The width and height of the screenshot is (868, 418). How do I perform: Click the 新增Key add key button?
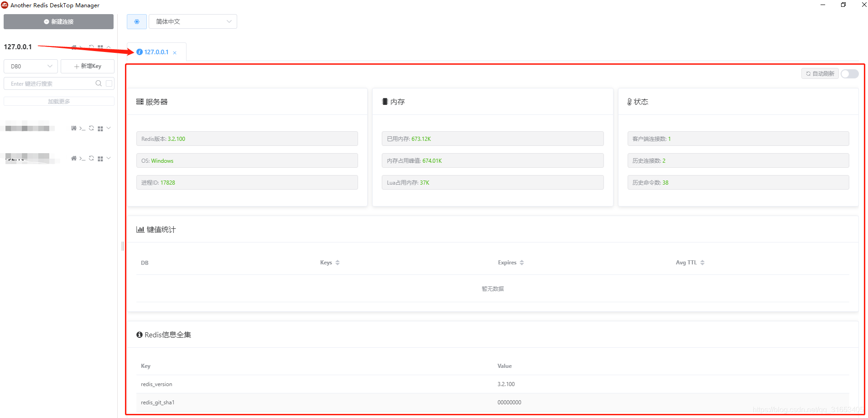point(88,66)
